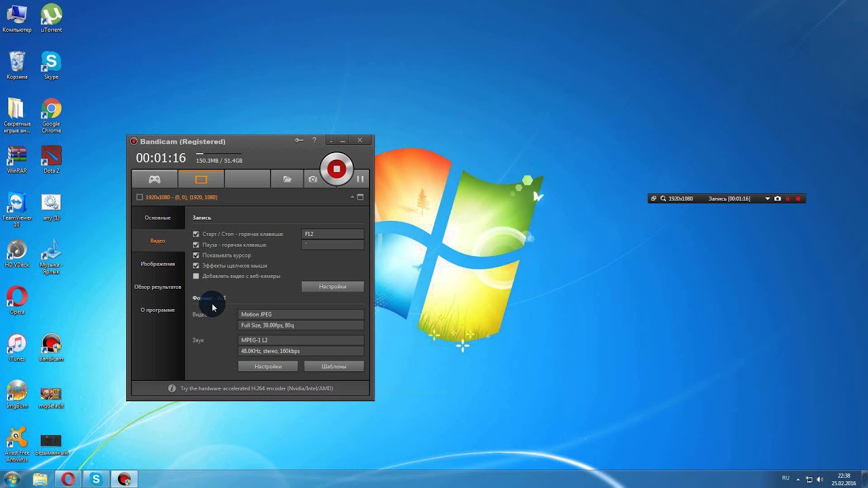Toggle Пауза hotkey checkbox
The height and width of the screenshot is (488, 868).
(196, 245)
